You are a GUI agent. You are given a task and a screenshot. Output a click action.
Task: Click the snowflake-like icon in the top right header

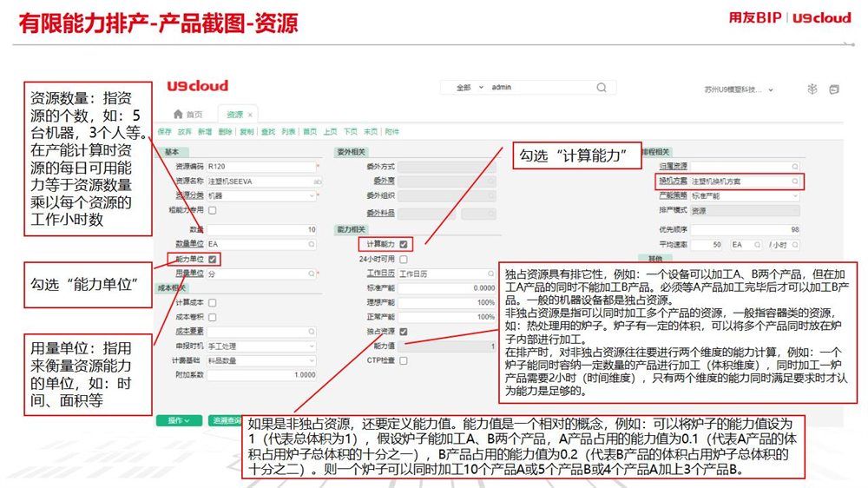812,89
